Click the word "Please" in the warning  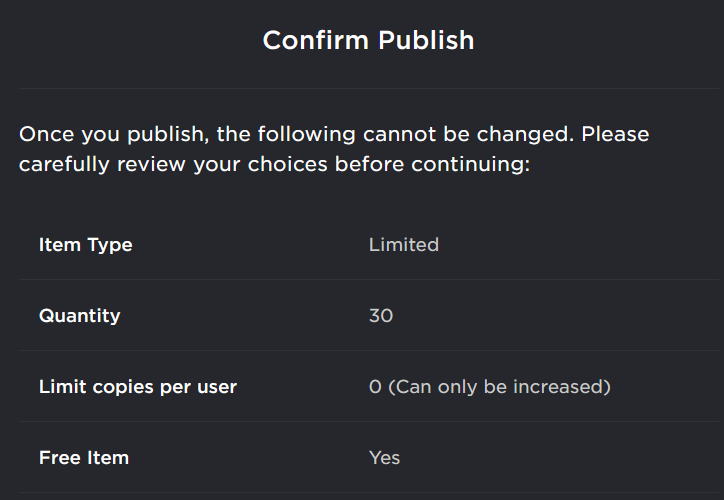615,134
